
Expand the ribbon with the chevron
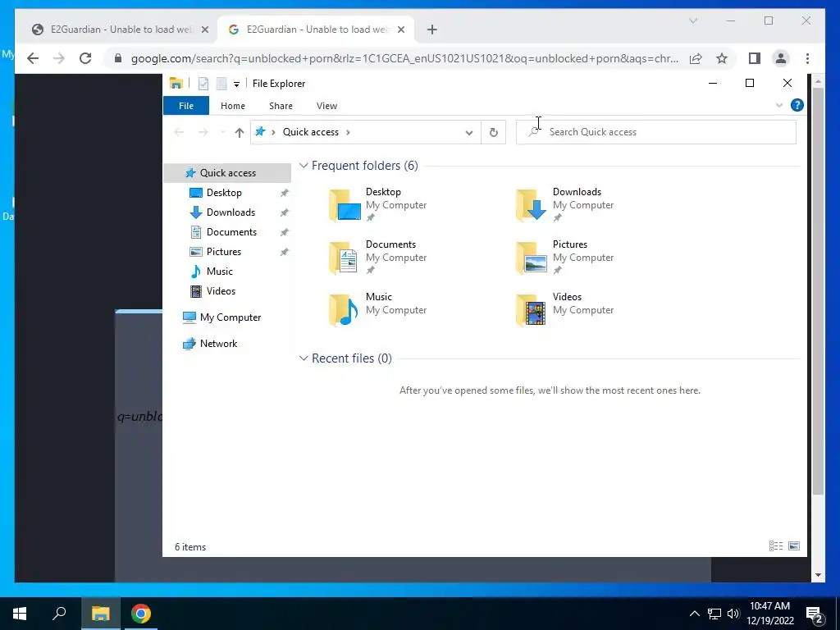[x=779, y=105]
